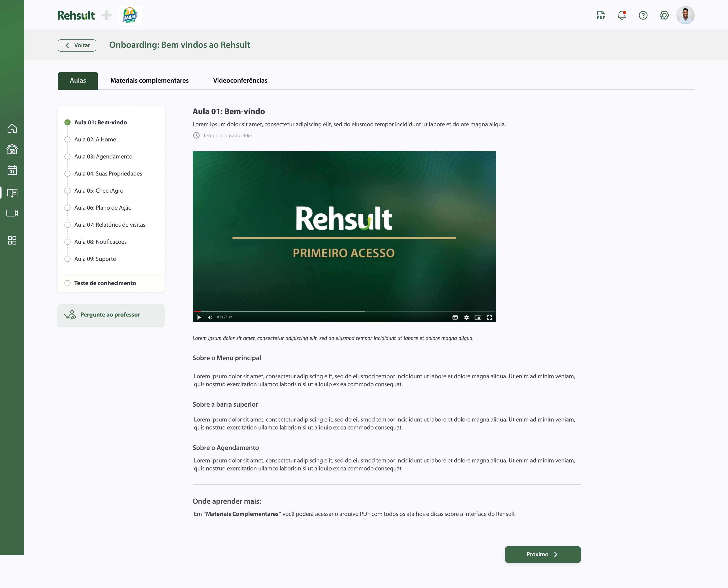
Task: Open the user profile avatar
Action: (x=685, y=15)
